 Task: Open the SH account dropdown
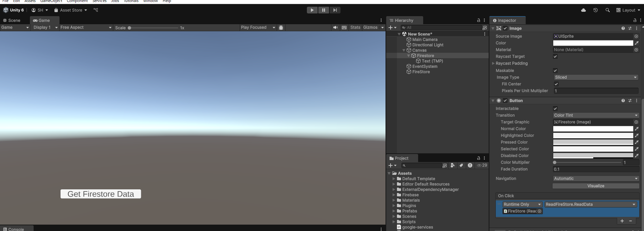40,10
